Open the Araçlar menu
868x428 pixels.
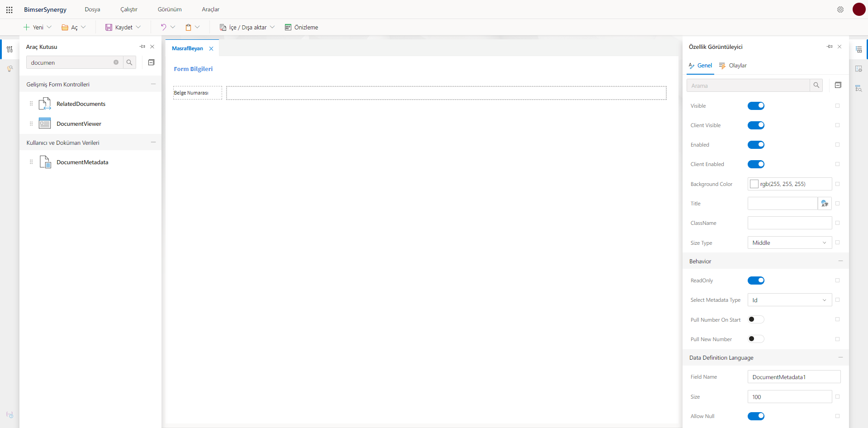pos(211,10)
